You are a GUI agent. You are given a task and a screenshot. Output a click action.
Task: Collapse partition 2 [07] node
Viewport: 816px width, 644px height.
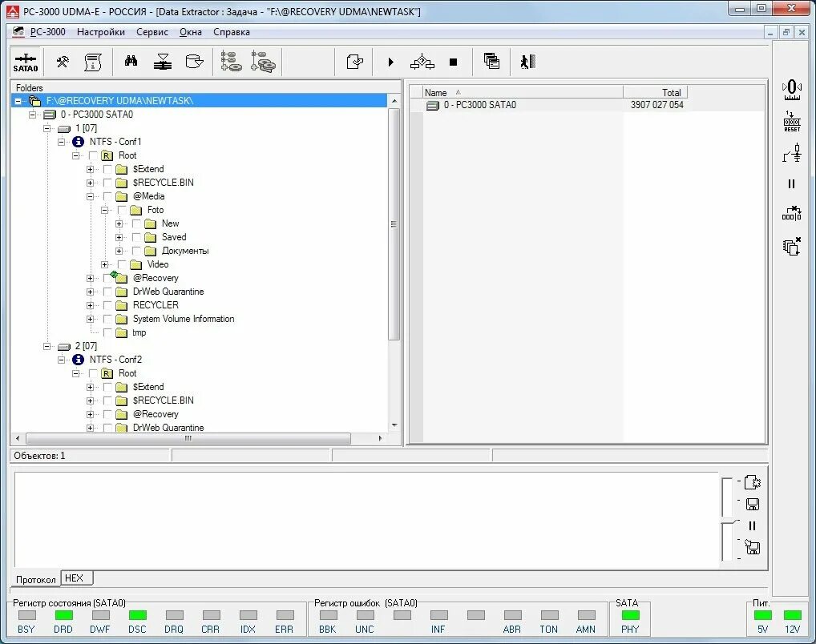46,346
